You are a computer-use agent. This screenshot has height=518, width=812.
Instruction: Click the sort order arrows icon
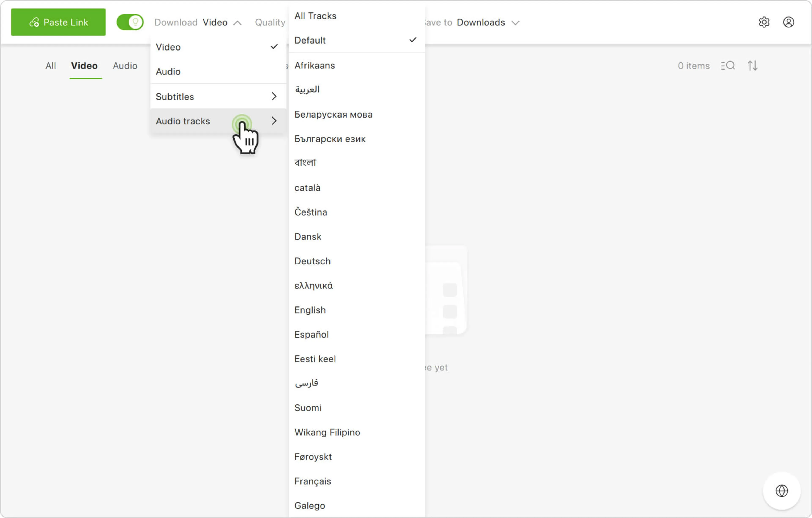(752, 65)
